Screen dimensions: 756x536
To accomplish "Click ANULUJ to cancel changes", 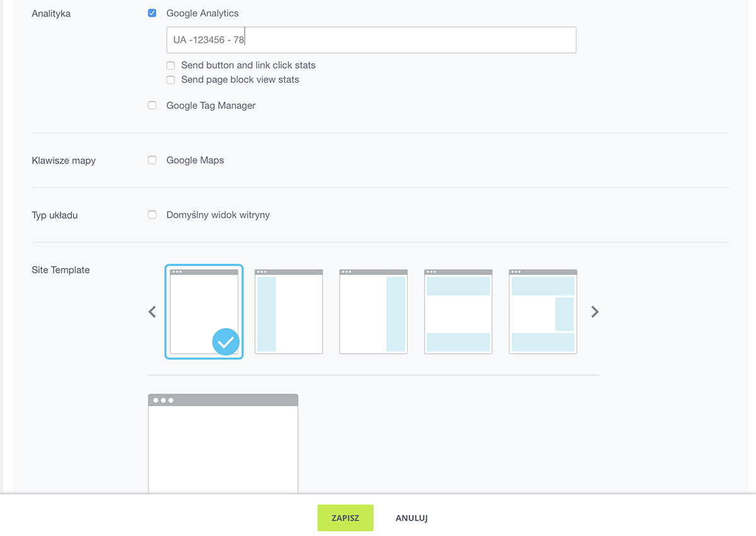I will tap(411, 518).
